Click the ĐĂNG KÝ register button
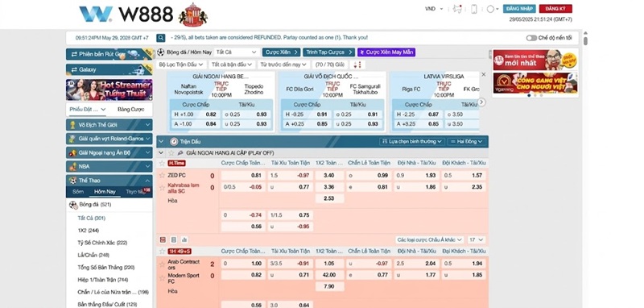The width and height of the screenshot is (644, 308). click(555, 9)
